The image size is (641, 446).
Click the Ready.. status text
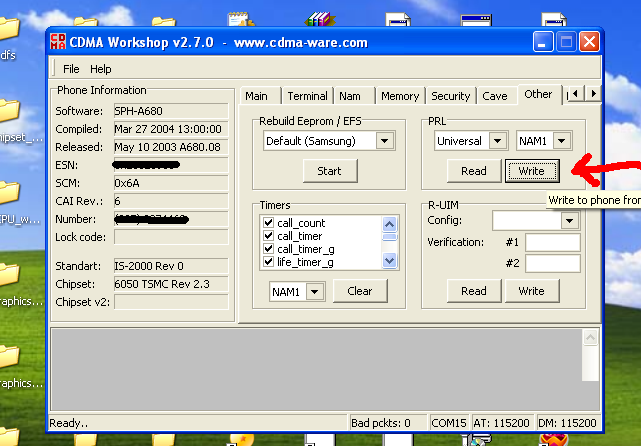[68, 423]
